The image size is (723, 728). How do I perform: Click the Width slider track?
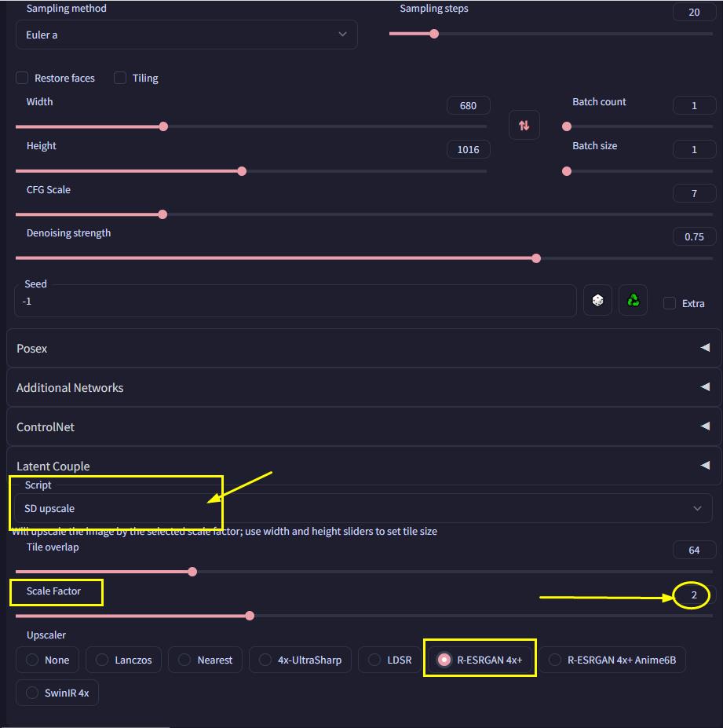[251, 126]
